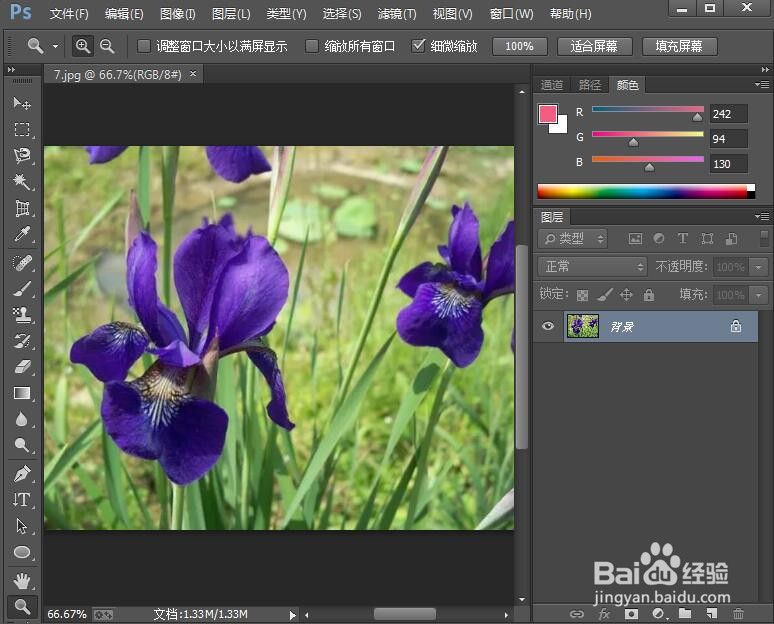Image resolution: width=774 pixels, height=624 pixels.
Task: Create a new layer group
Action: point(685,614)
